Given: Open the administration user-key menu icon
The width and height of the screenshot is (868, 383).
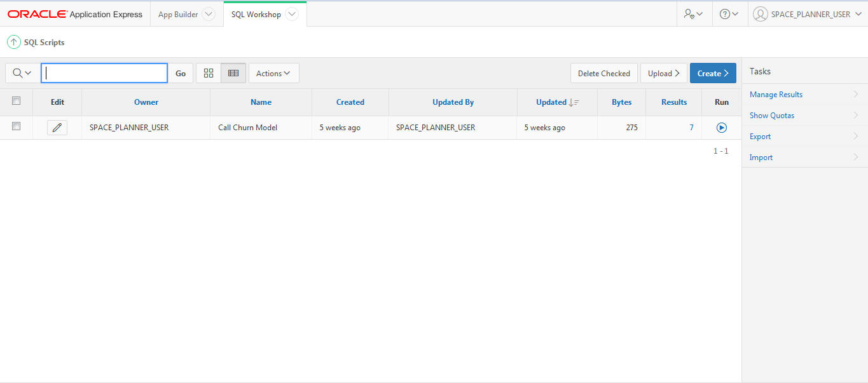Looking at the screenshot, I should tap(693, 14).
